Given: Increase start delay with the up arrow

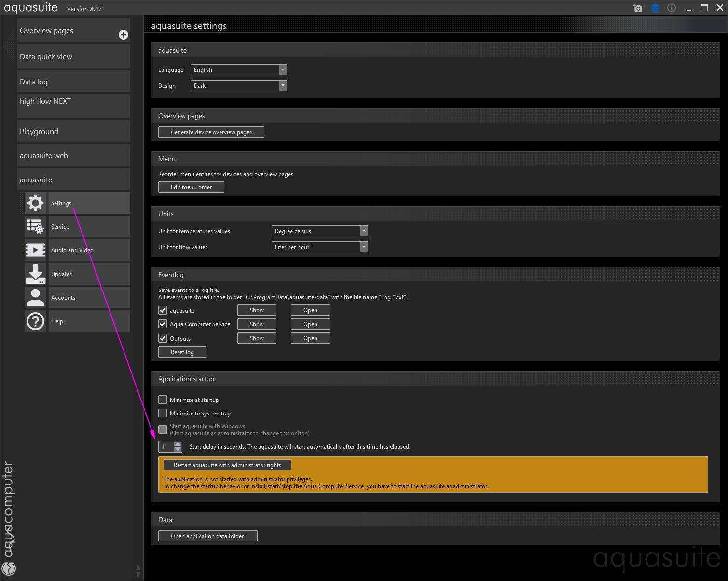Looking at the screenshot, I should tap(178, 444).
